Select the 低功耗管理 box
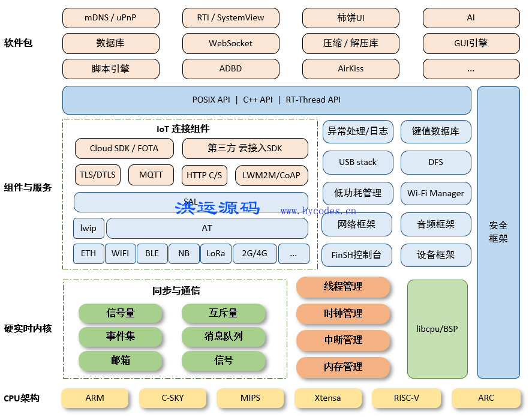Image resolution: width=532 pixels, height=417 pixels. [357, 193]
